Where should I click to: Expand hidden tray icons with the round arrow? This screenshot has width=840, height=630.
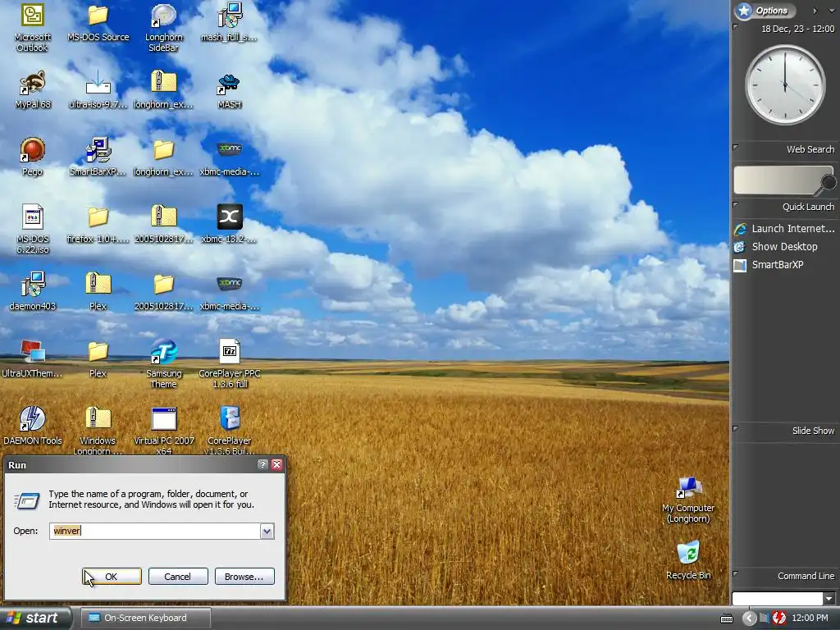point(749,618)
